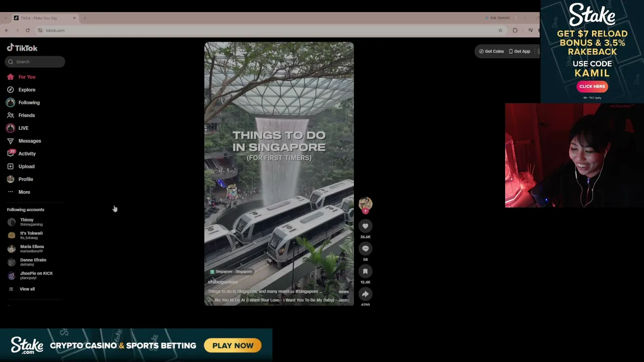Viewport: 644px width, 362px height.
Task: Click the Activity icon with notification badge
Action: click(x=11, y=153)
